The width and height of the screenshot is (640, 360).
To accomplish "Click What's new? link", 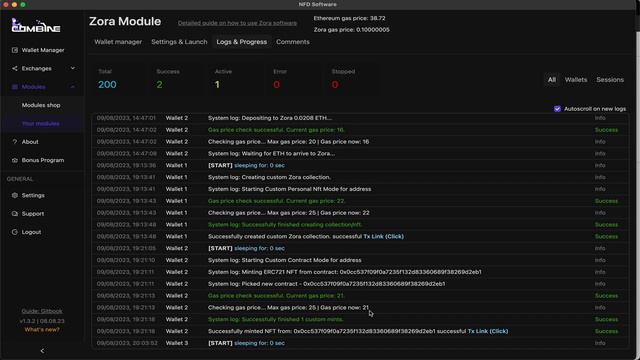I will 42,329.
